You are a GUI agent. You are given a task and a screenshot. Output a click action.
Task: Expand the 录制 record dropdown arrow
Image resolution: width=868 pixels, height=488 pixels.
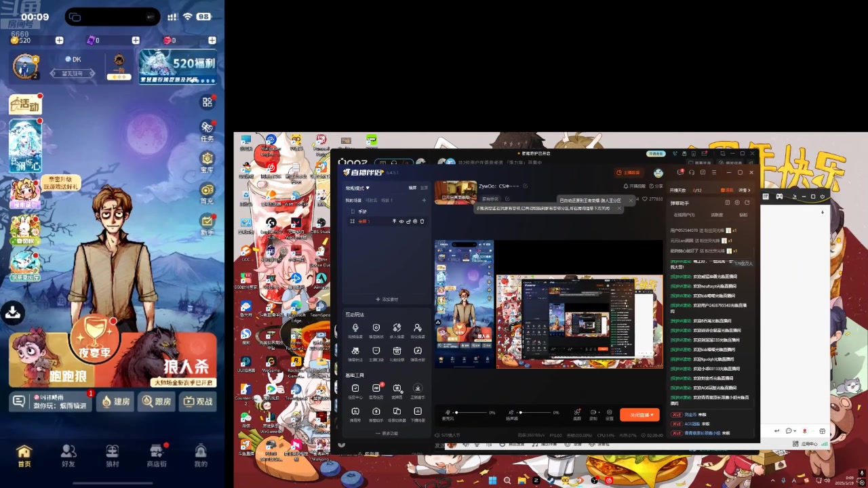click(x=599, y=412)
